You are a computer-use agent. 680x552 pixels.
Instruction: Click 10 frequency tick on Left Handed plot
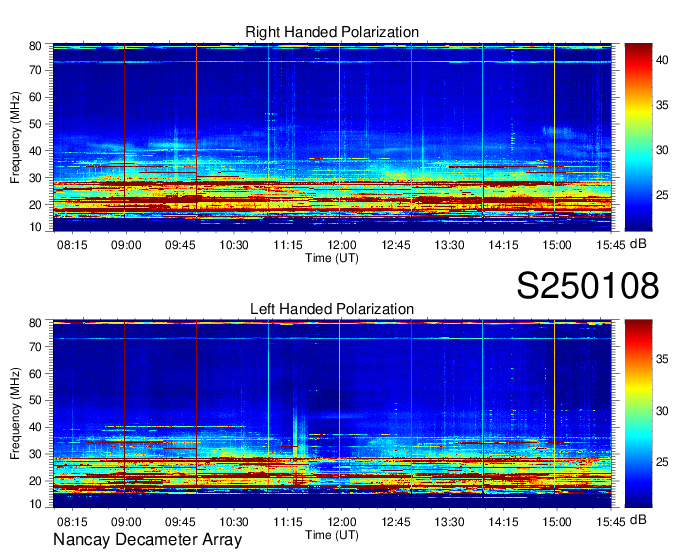(x=35, y=504)
